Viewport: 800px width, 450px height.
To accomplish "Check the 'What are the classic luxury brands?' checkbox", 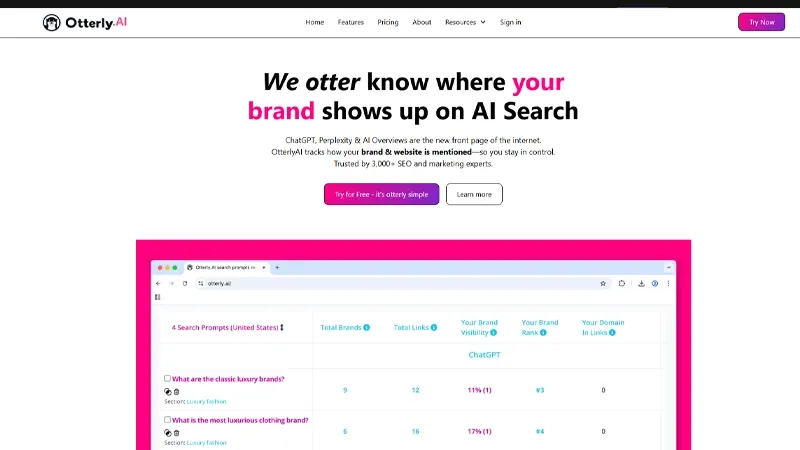I will pos(167,379).
